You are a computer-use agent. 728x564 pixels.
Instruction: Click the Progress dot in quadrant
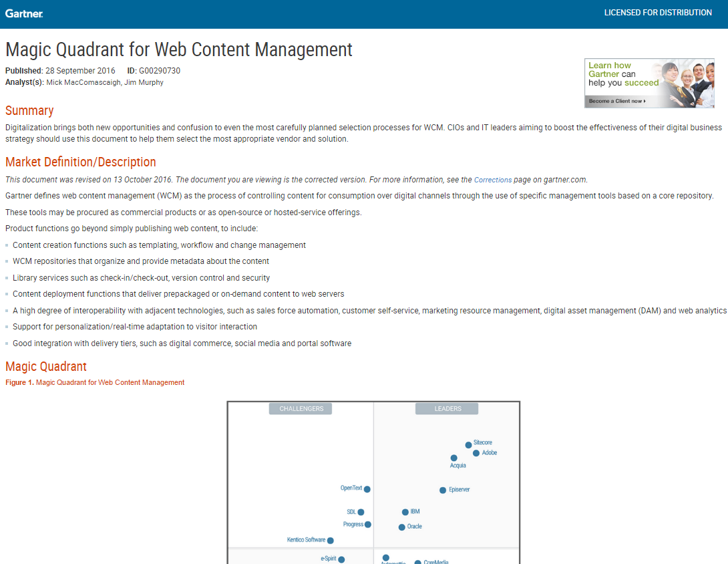[368, 525]
